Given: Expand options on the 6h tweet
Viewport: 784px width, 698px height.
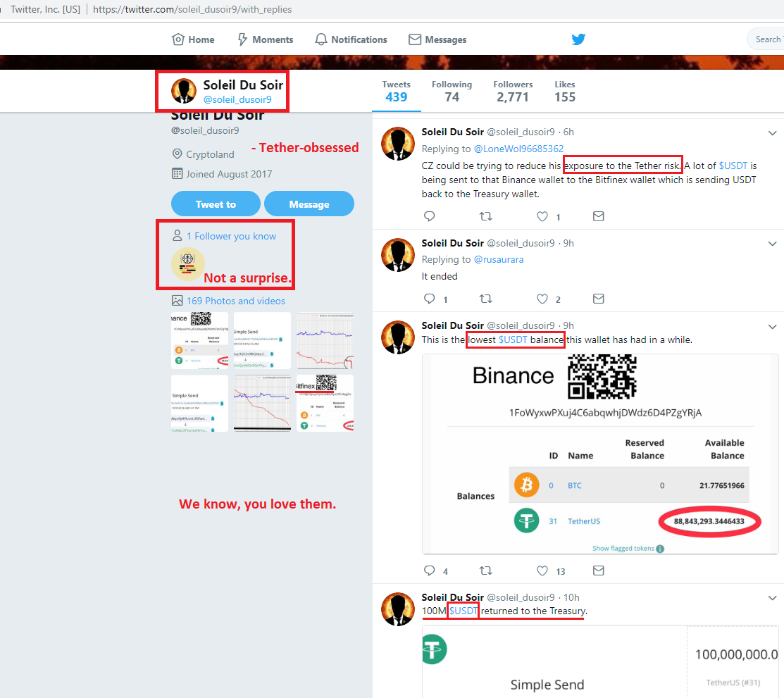Looking at the screenshot, I should [x=773, y=133].
